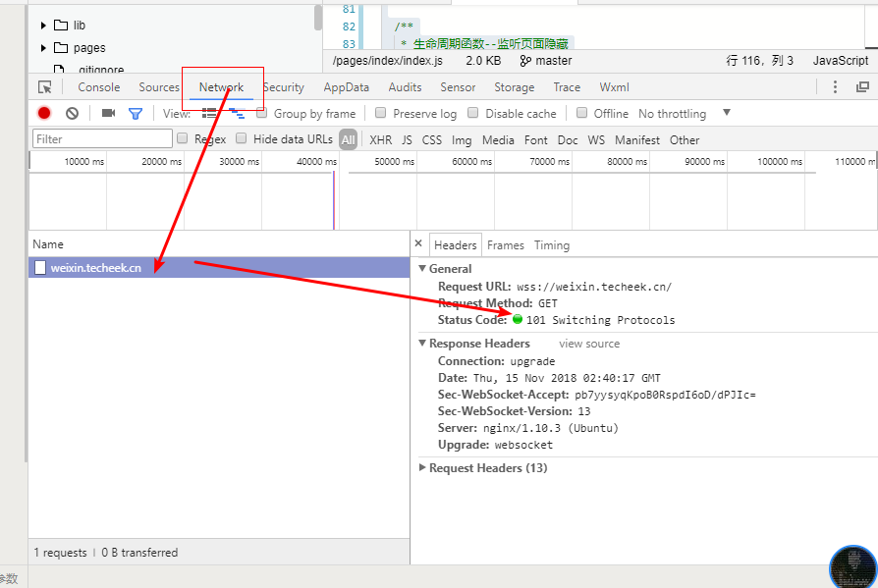Enable the Preserve log checkbox
878x588 pixels.
point(381,113)
